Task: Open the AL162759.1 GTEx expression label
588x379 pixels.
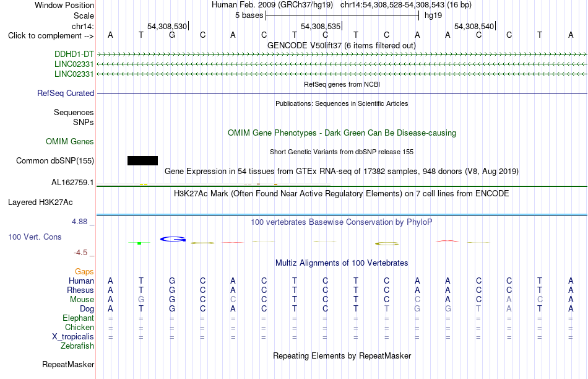Action: (x=72, y=182)
